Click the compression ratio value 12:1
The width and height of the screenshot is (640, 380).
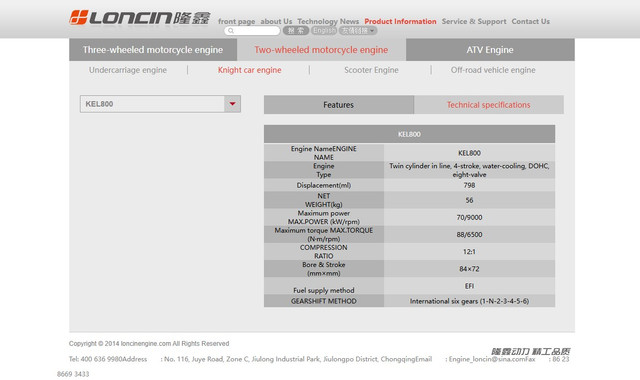(x=469, y=252)
